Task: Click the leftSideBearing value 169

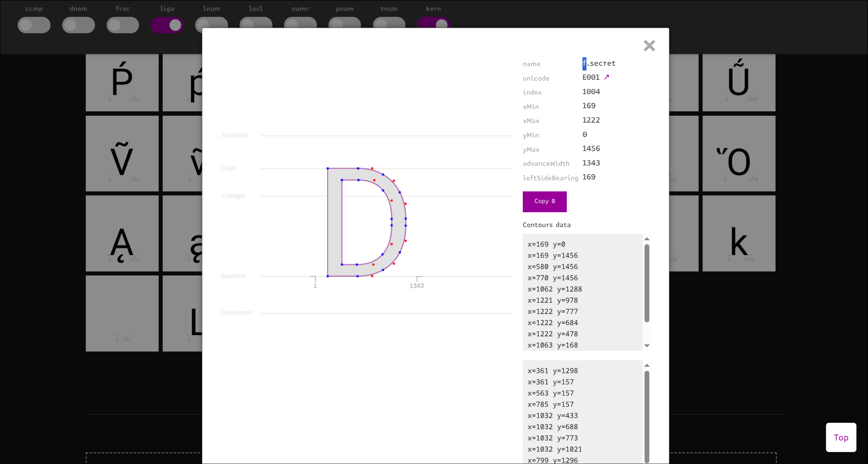Action: pos(589,177)
